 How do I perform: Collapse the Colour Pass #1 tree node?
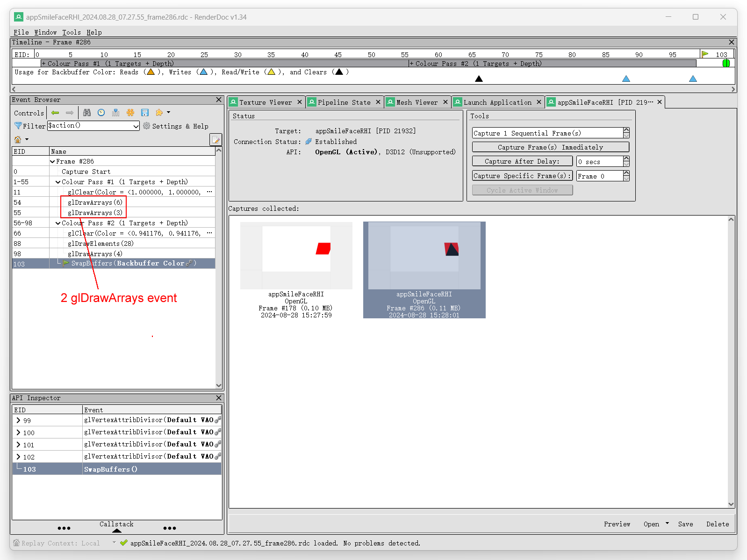pyautogui.click(x=58, y=182)
